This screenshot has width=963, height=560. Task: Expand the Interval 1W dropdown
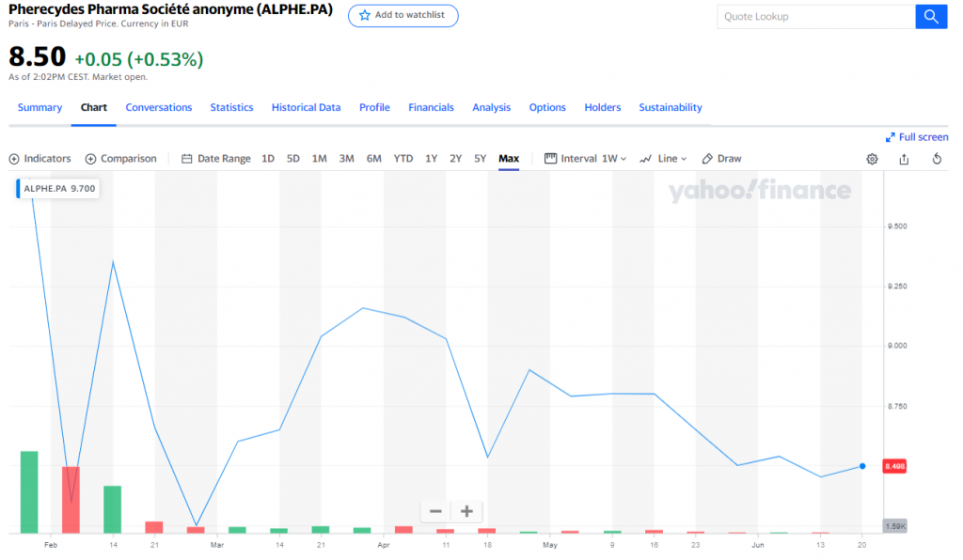click(585, 159)
